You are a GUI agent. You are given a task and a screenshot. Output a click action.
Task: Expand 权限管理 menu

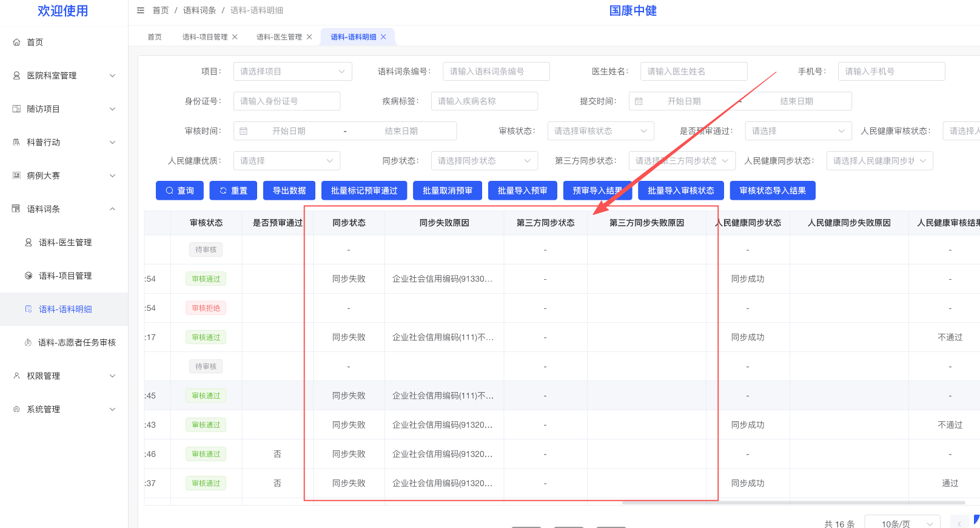click(x=64, y=376)
